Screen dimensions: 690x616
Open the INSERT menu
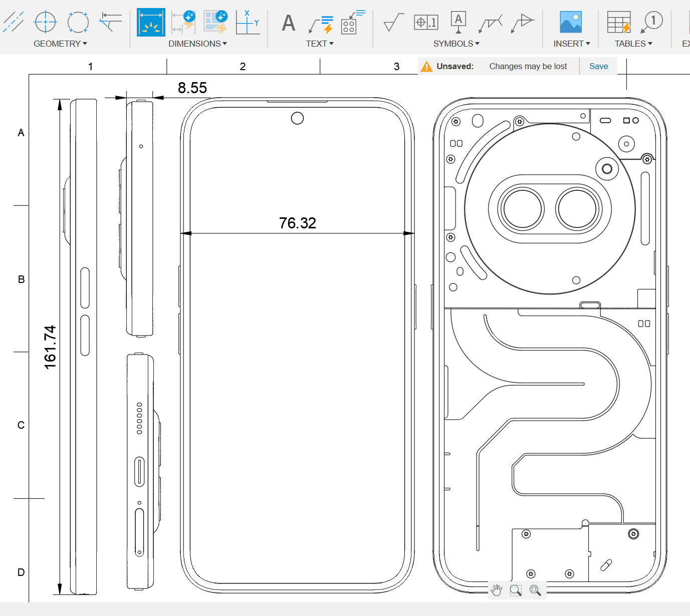point(571,44)
